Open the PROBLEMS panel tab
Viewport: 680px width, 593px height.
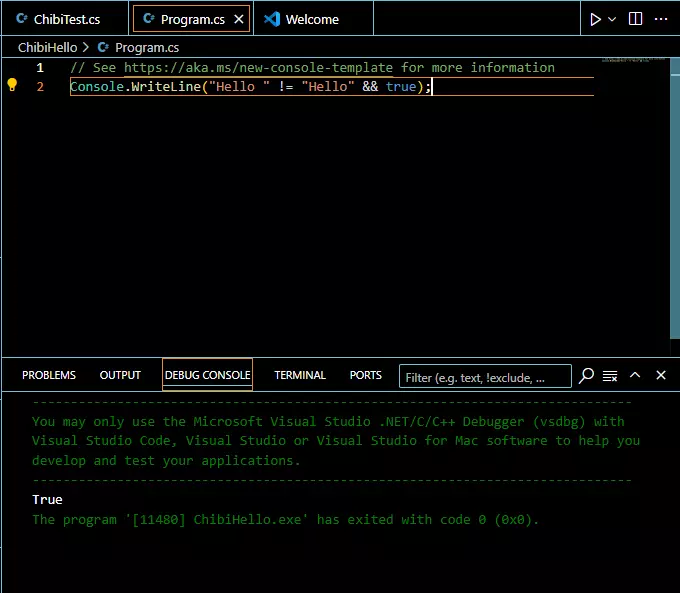pos(49,375)
